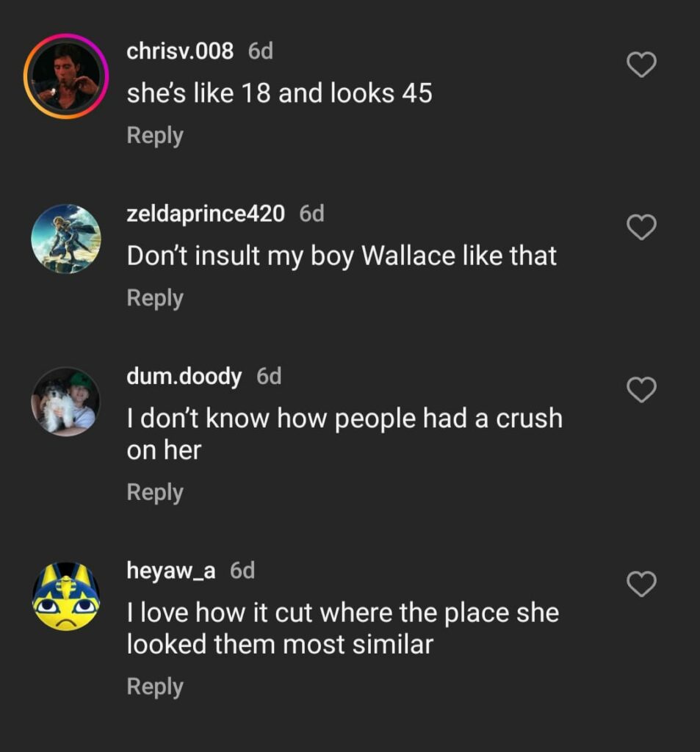Viewport: 700px width, 752px height.
Task: Open zeldaprince420's profile avatar
Action: (66, 239)
